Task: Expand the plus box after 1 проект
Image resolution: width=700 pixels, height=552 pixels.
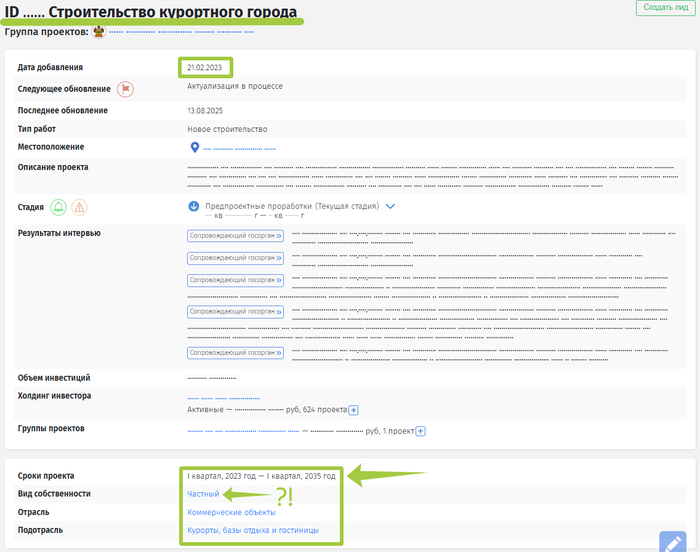Action: pyautogui.click(x=421, y=431)
